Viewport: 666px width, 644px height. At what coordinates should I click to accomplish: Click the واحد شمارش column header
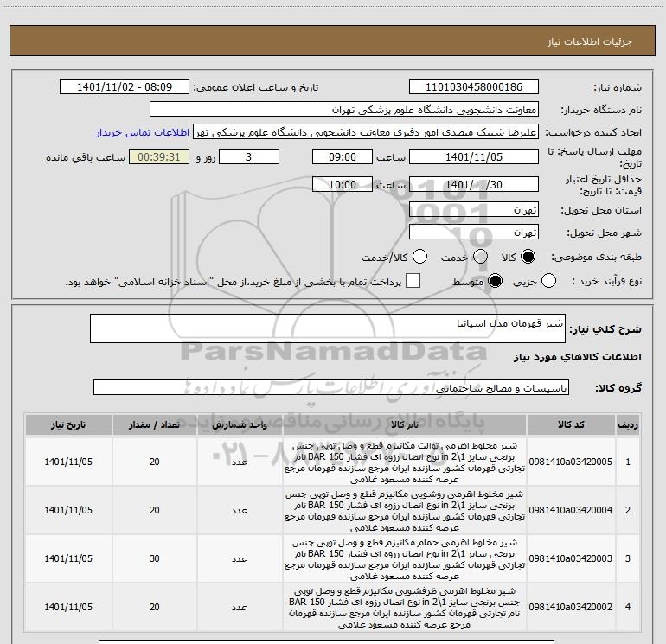pyautogui.click(x=240, y=425)
